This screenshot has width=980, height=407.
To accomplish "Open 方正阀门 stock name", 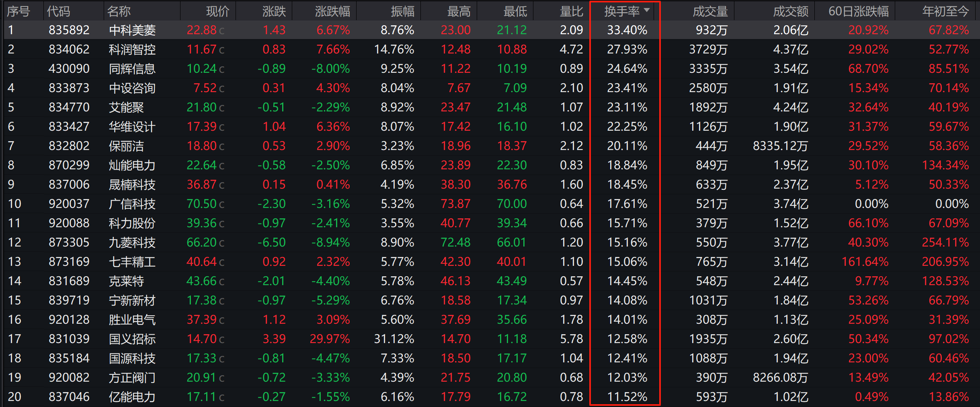I will pyautogui.click(x=132, y=378).
